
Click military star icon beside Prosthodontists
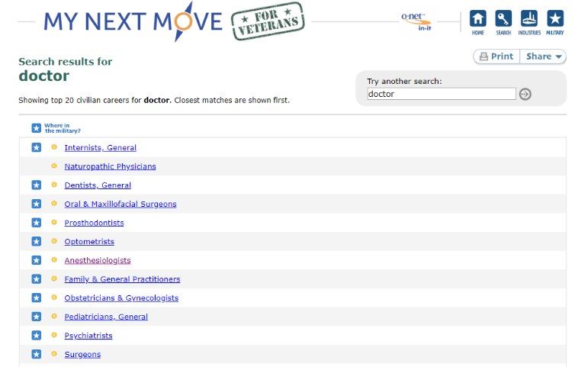(36, 223)
